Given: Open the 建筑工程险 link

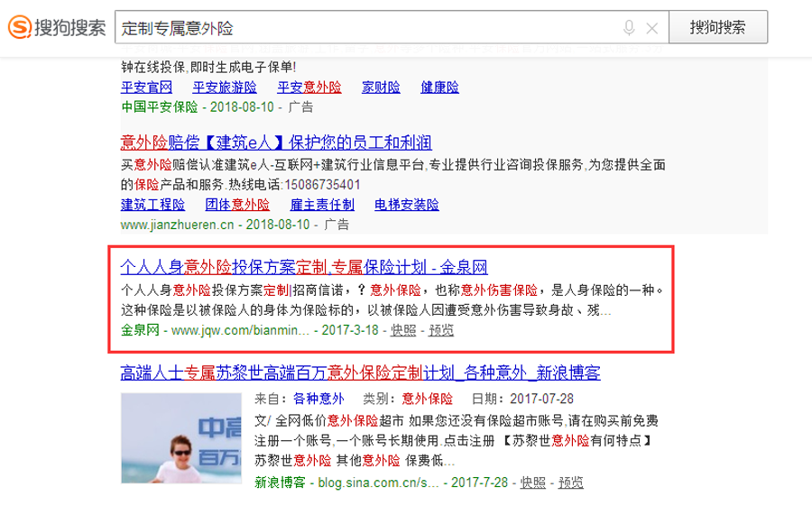Looking at the screenshot, I should coord(152,205).
